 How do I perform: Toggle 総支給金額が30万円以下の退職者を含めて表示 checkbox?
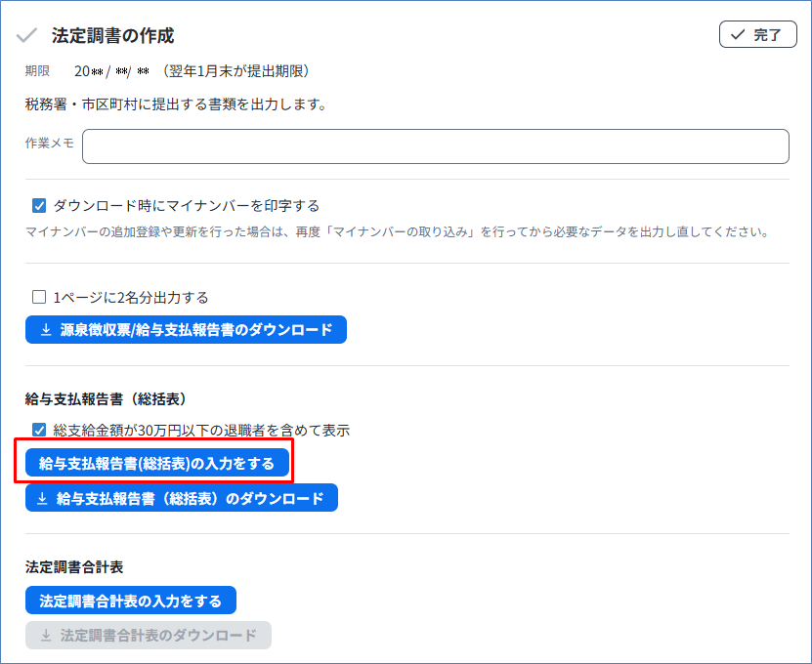pyautogui.click(x=40, y=430)
